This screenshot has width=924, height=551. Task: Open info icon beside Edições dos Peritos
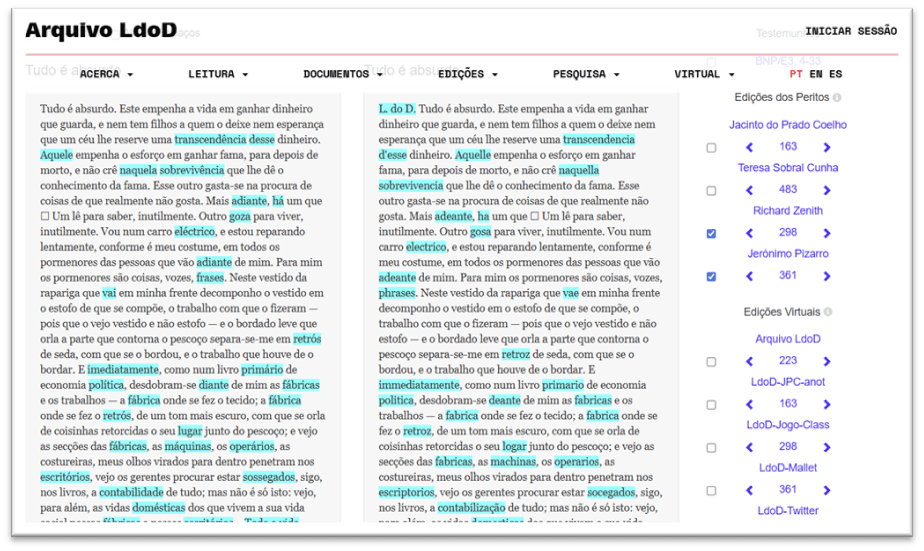pos(837,97)
